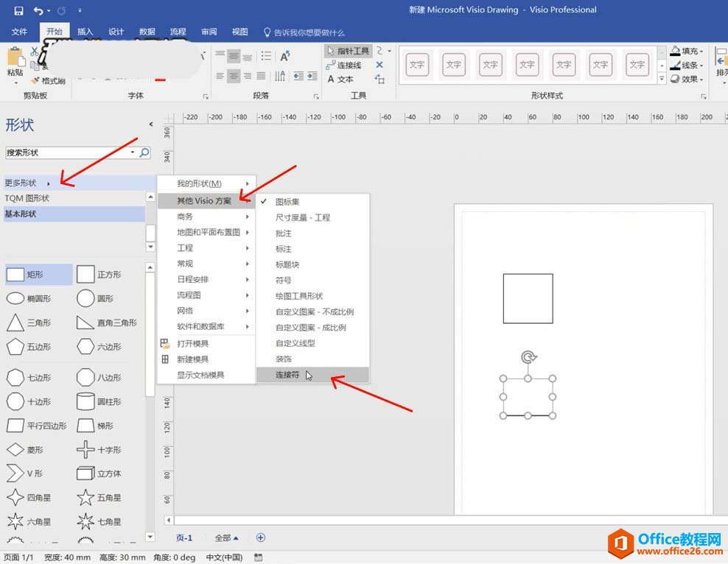Expand the 更多形状 (More Shapes) arrow
Screen dimensions: 728x564
pyautogui.click(x=49, y=183)
